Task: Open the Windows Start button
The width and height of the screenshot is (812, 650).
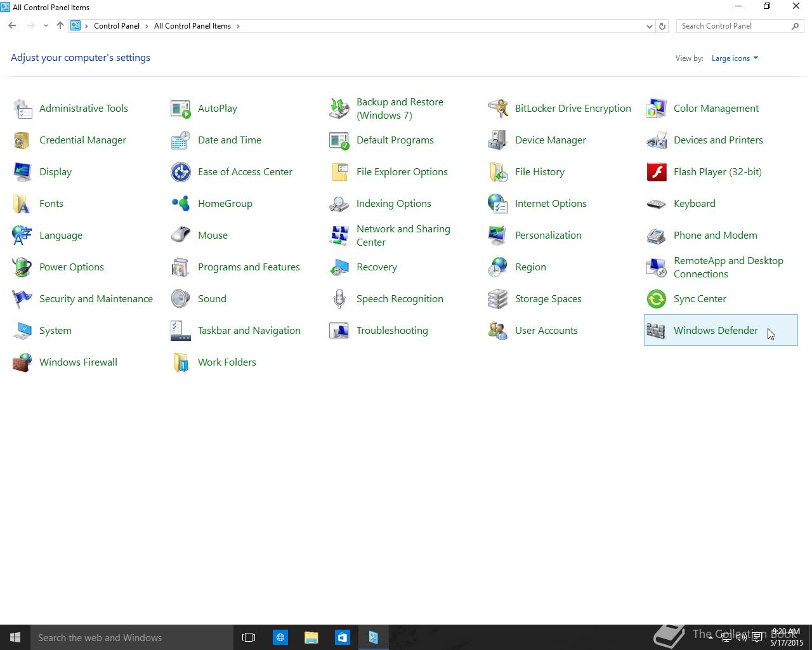Action: [x=15, y=637]
